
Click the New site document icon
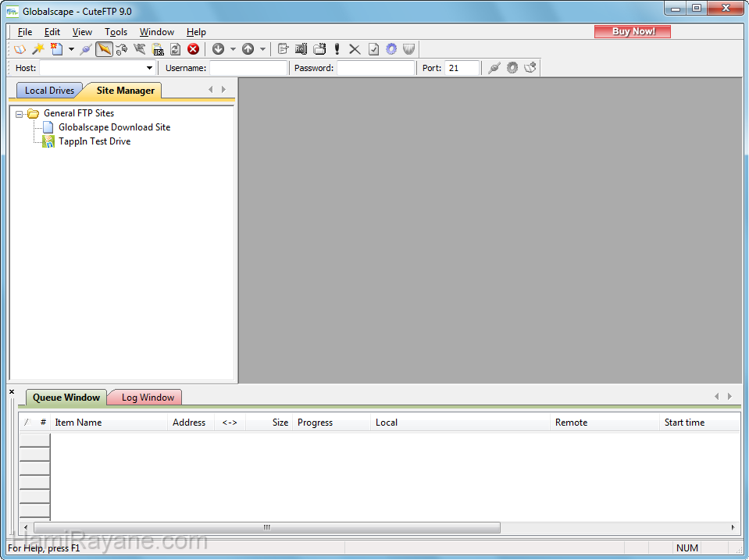(x=57, y=48)
